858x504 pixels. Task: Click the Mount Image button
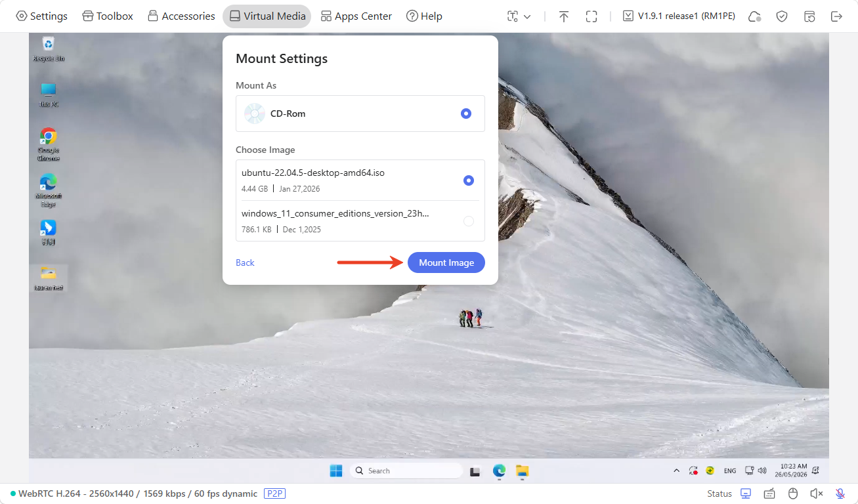click(446, 262)
